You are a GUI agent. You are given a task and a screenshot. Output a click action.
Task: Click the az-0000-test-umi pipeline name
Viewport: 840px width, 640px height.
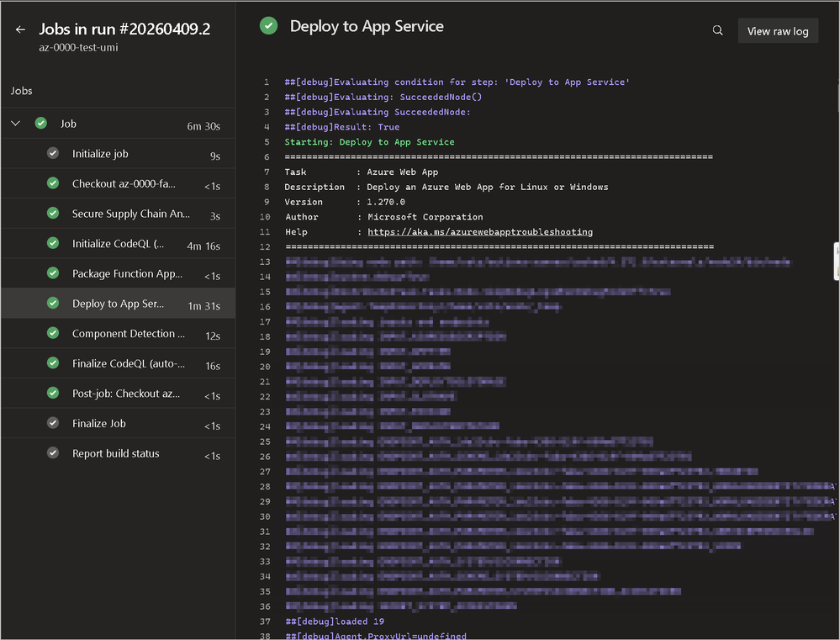78,49
